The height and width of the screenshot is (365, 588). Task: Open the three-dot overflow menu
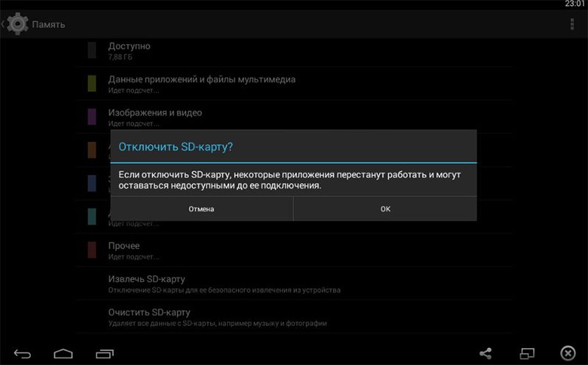(x=572, y=24)
